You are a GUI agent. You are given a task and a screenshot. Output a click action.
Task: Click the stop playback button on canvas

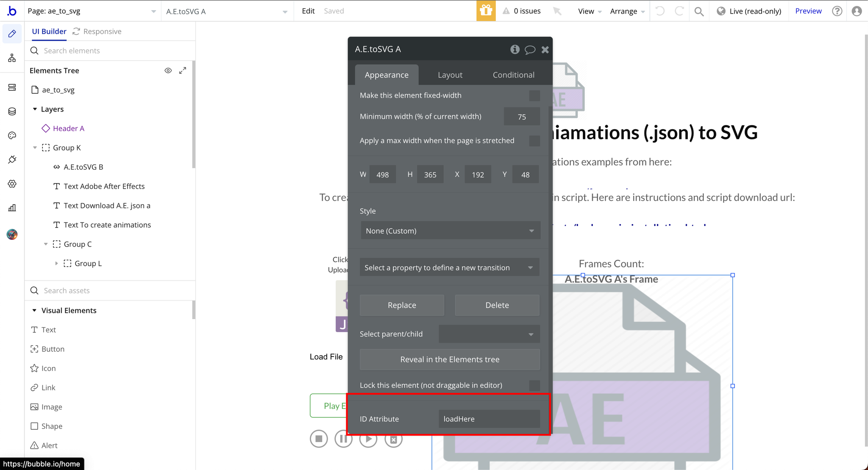click(x=319, y=439)
